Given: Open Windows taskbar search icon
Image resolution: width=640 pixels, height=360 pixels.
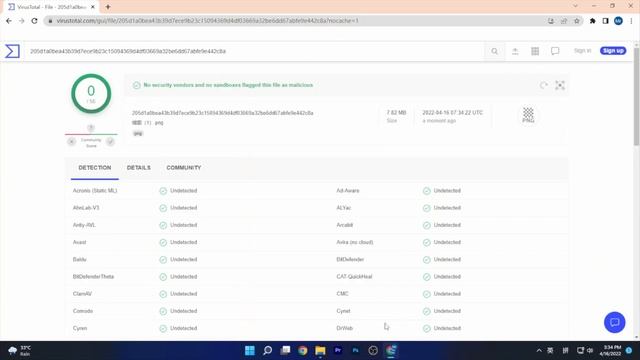Looking at the screenshot, I should click(x=267, y=350).
